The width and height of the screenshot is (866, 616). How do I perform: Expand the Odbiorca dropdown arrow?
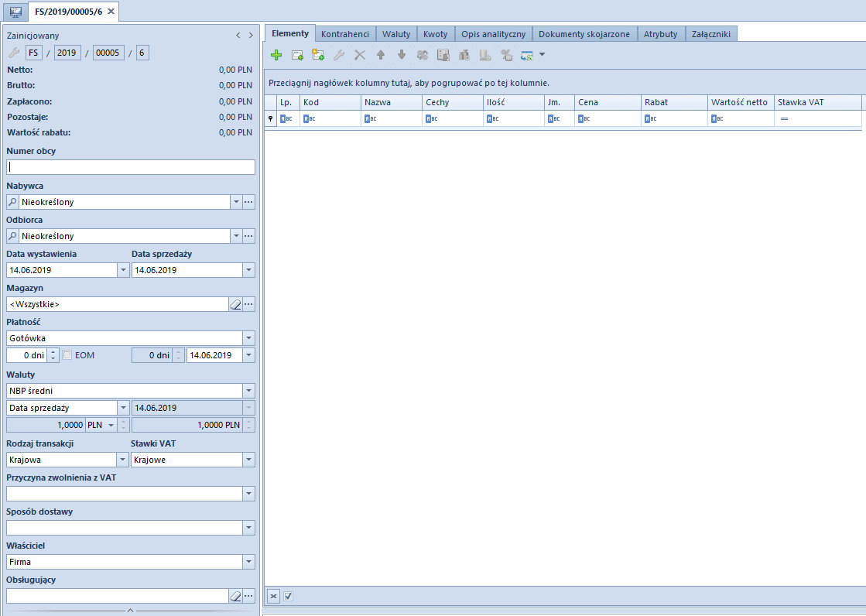(x=236, y=236)
